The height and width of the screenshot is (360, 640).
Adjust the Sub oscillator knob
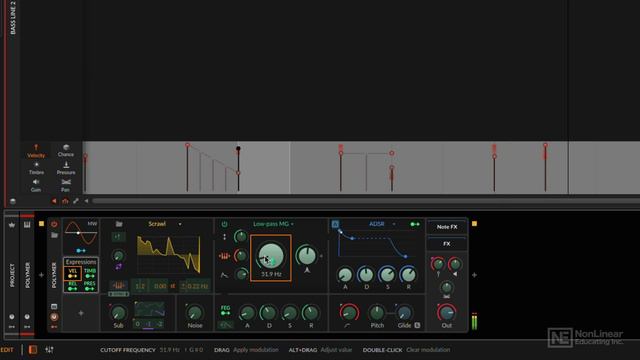click(x=118, y=313)
